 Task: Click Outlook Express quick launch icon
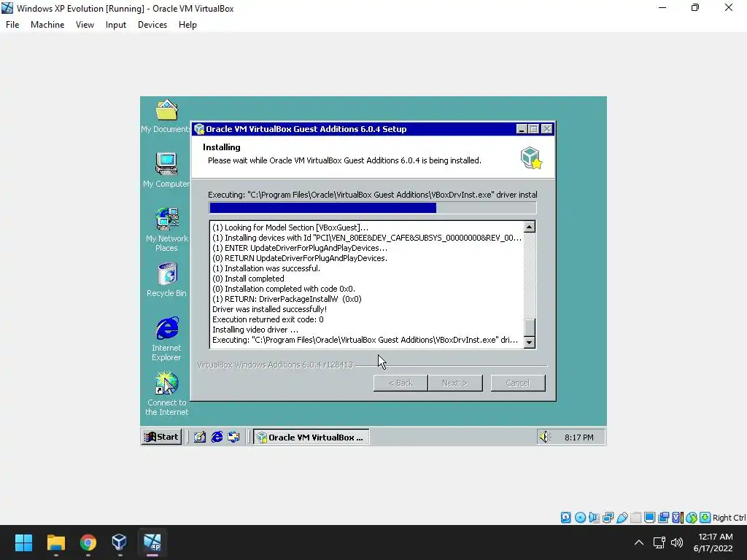(x=233, y=437)
